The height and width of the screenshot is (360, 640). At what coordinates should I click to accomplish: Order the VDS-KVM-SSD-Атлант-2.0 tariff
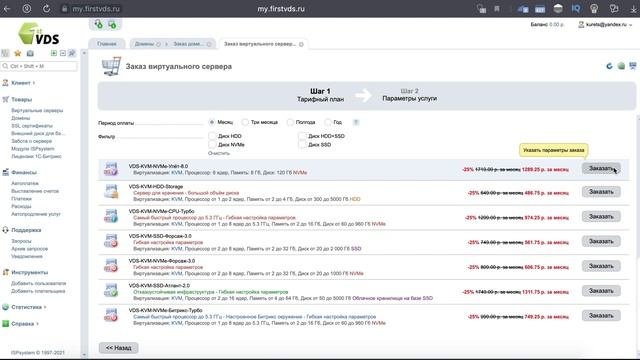[601, 291]
